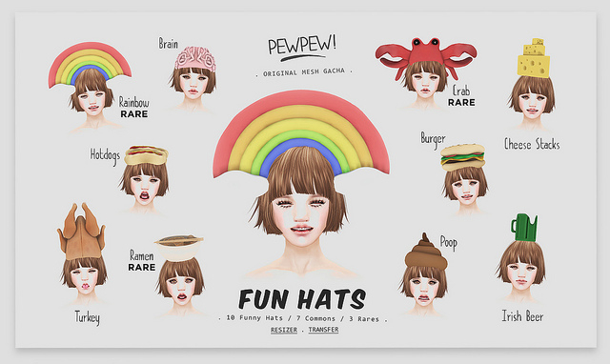Click the 'ORIGINAL MESH GACHA' subtitle

(x=304, y=72)
